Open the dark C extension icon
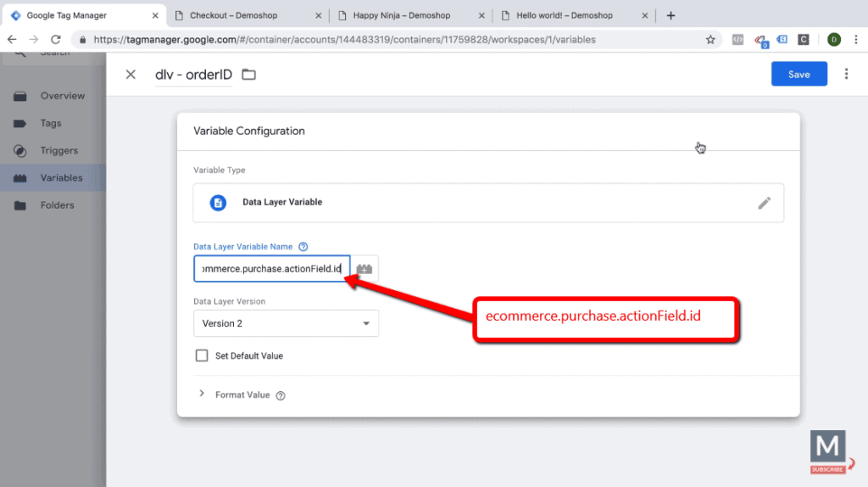This screenshot has height=487, width=868. coord(804,39)
